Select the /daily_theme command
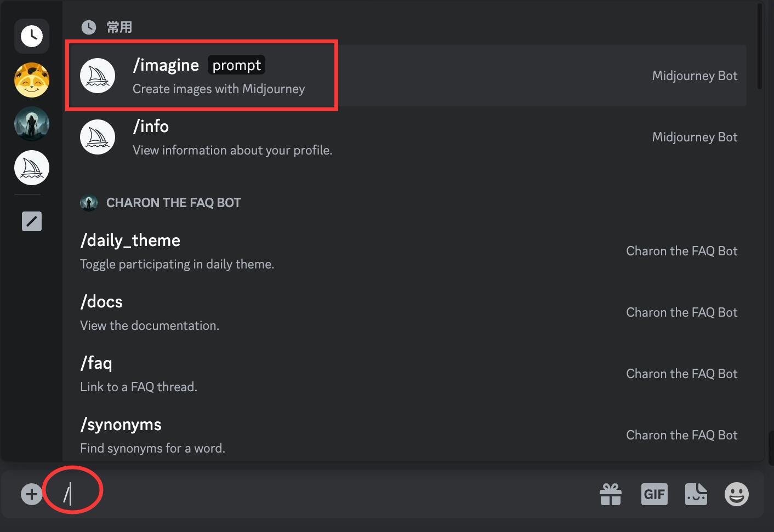The image size is (774, 532). click(406, 251)
